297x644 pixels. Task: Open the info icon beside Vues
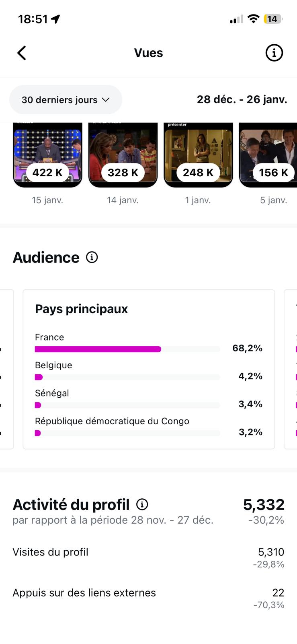click(274, 53)
